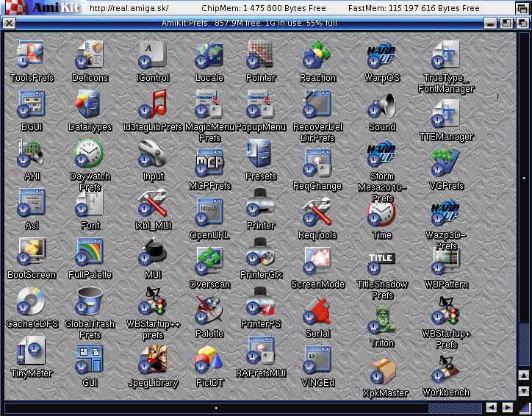
Task: Select the MCPPrefs icon
Action: pyautogui.click(x=209, y=162)
